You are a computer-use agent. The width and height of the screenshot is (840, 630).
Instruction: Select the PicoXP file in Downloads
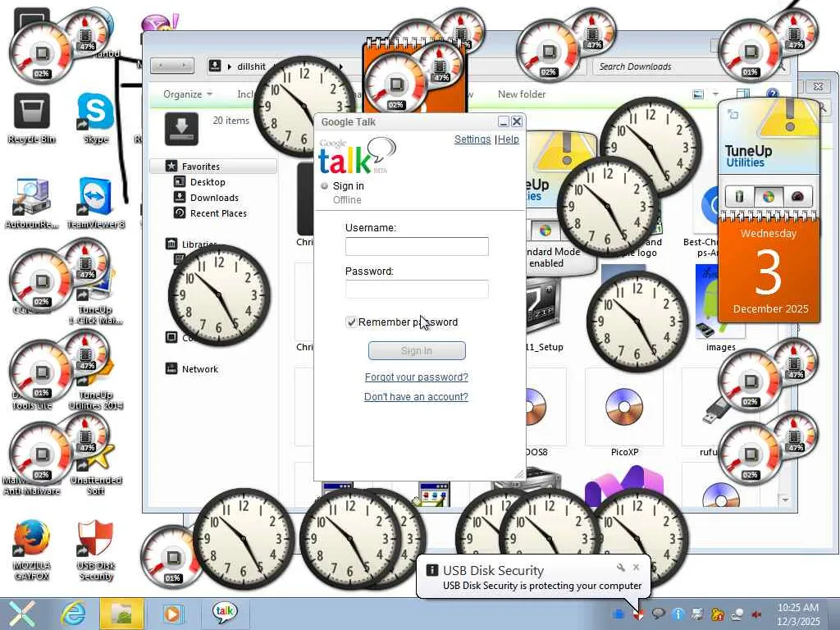pos(624,413)
